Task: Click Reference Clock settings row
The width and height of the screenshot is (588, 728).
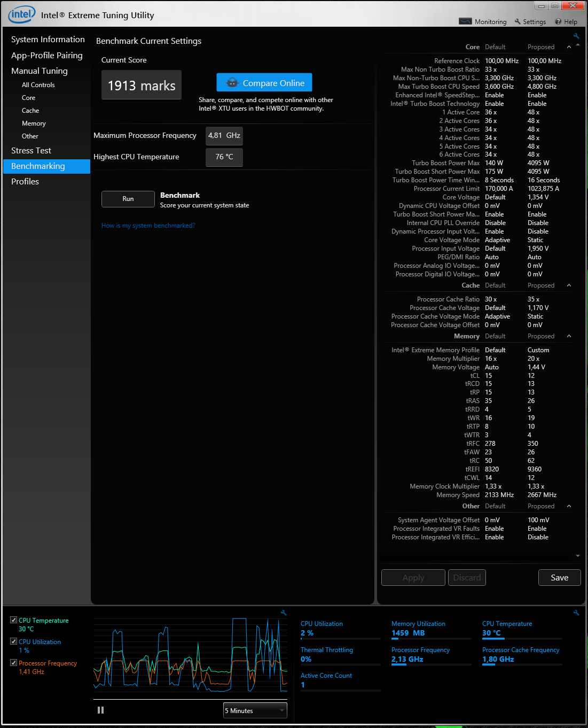Action: point(477,61)
